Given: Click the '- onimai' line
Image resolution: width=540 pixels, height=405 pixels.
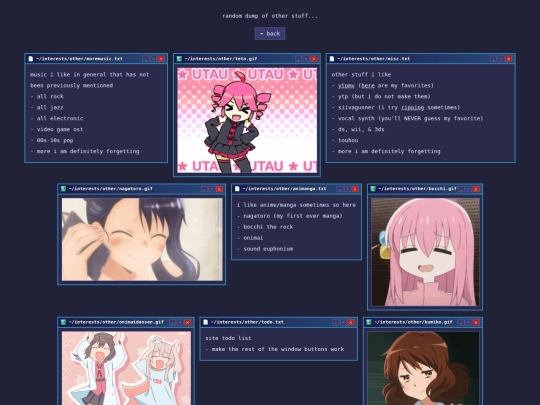Looking at the screenshot, I should tap(250, 238).
